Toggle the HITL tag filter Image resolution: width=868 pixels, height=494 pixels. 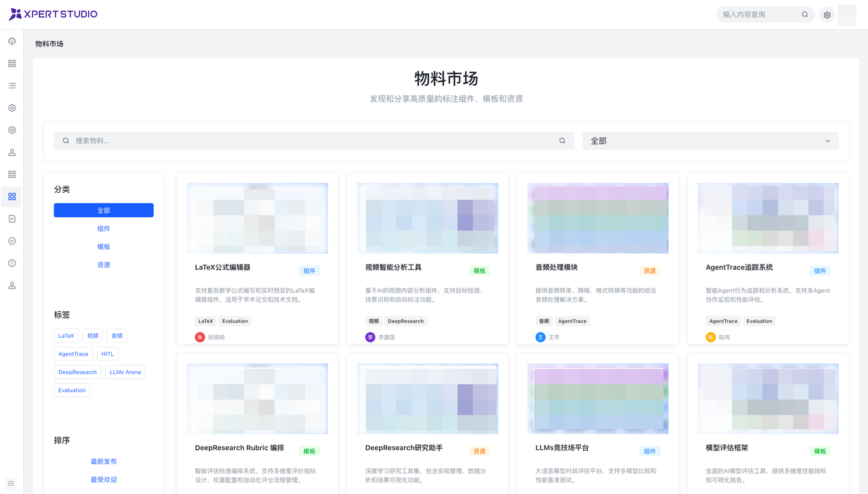(108, 354)
